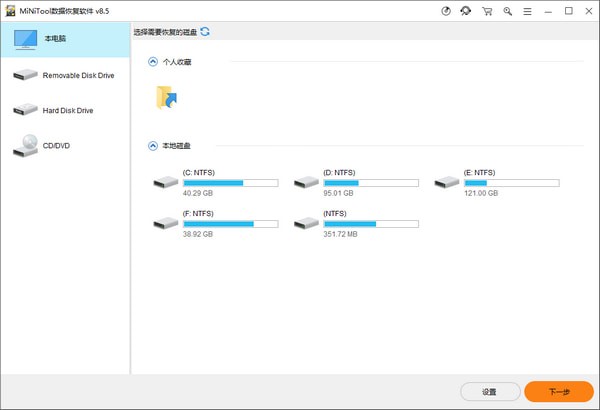Select the unlabeled 351.72 MB NTFS partition
Screen dimensions: 600x410
[356, 223]
